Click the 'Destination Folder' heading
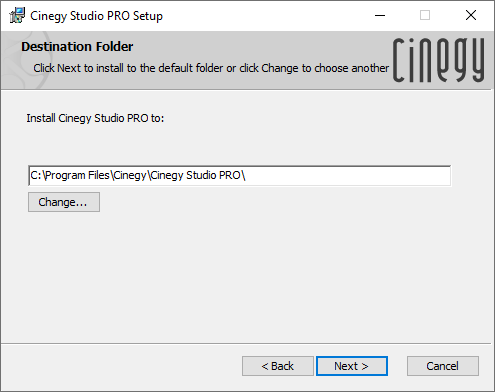The width and height of the screenshot is (495, 392). click(77, 47)
